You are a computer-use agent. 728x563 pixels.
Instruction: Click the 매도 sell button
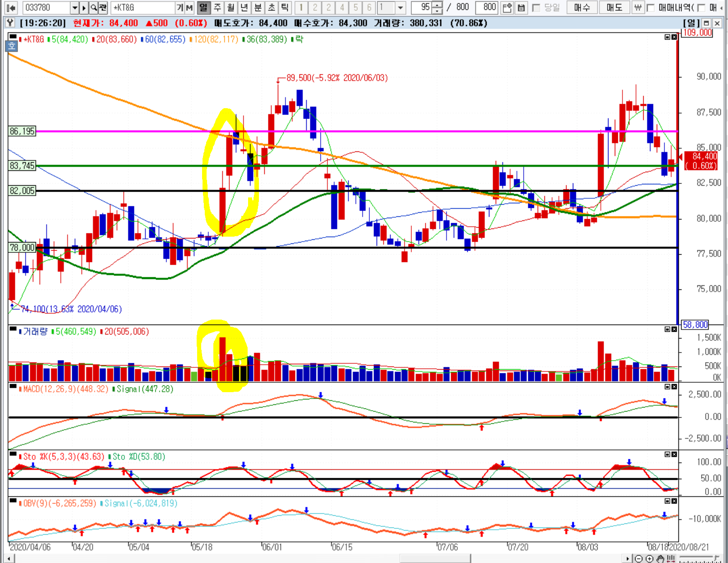tap(614, 8)
